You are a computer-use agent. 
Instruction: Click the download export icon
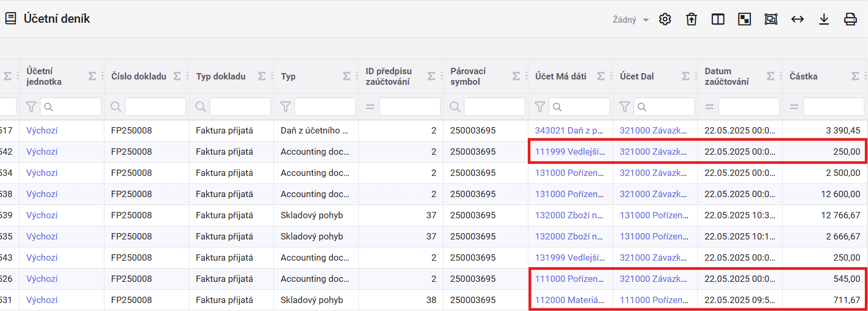824,19
